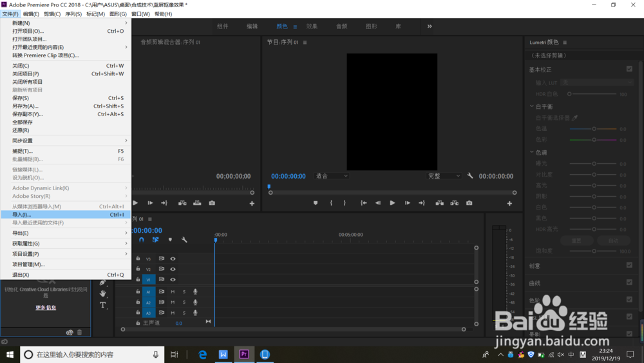Solo audio track A2
The width and height of the screenshot is (644, 363).
(184, 302)
